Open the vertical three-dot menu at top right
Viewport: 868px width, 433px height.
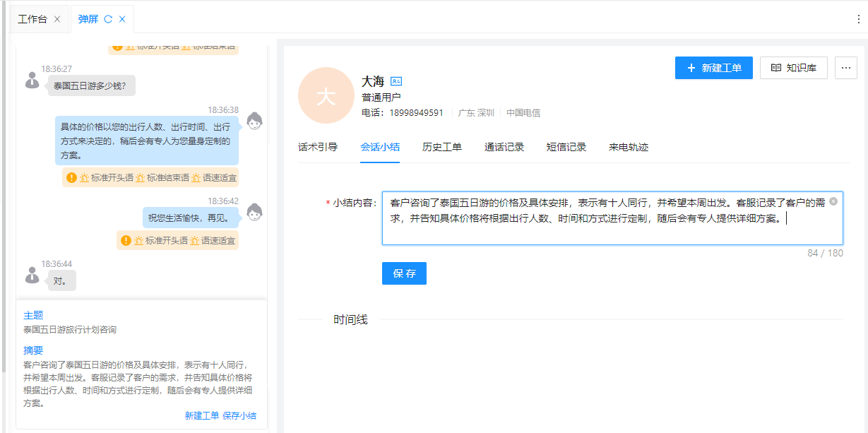click(x=859, y=19)
